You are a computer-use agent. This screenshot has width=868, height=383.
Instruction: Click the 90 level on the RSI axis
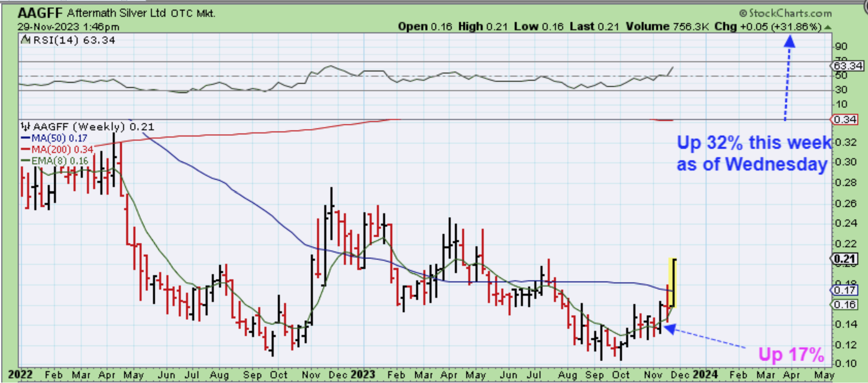click(840, 46)
